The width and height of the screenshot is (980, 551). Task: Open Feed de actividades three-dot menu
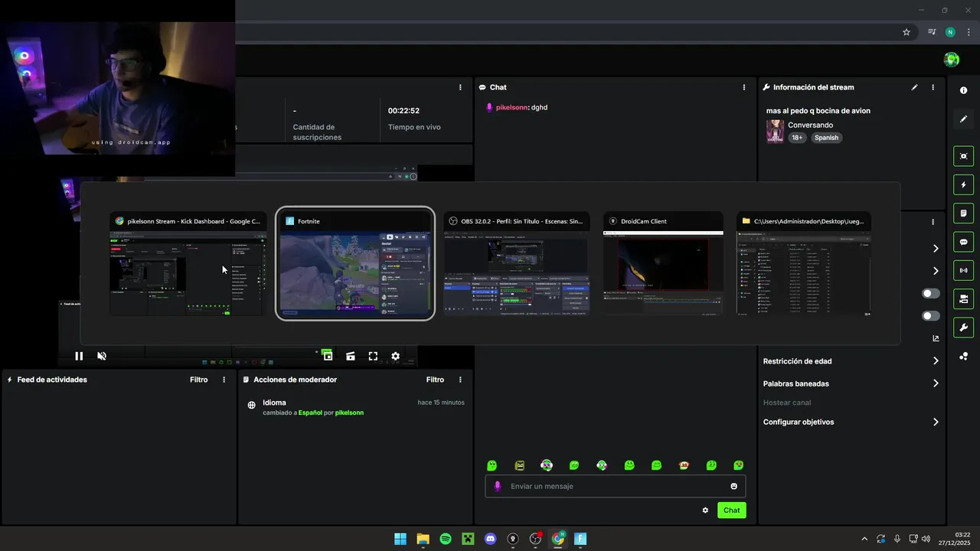click(224, 380)
